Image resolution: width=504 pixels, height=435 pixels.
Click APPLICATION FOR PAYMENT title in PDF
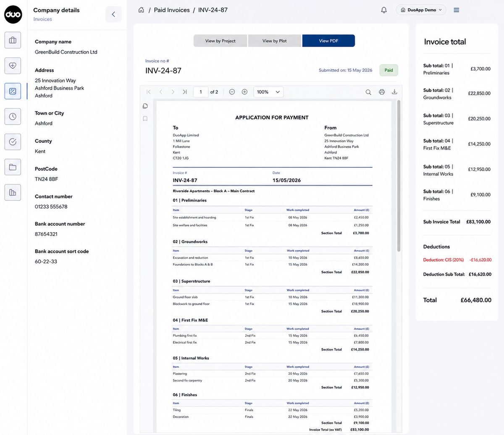pos(272,118)
